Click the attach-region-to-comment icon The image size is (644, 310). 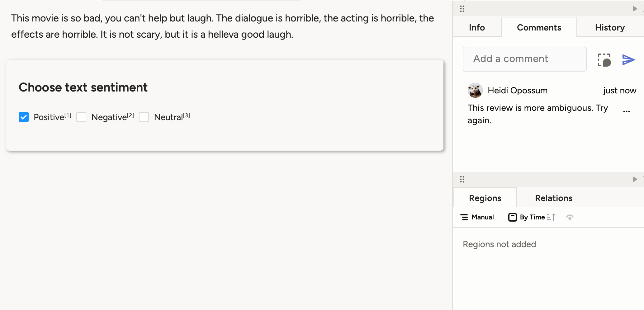pos(604,59)
